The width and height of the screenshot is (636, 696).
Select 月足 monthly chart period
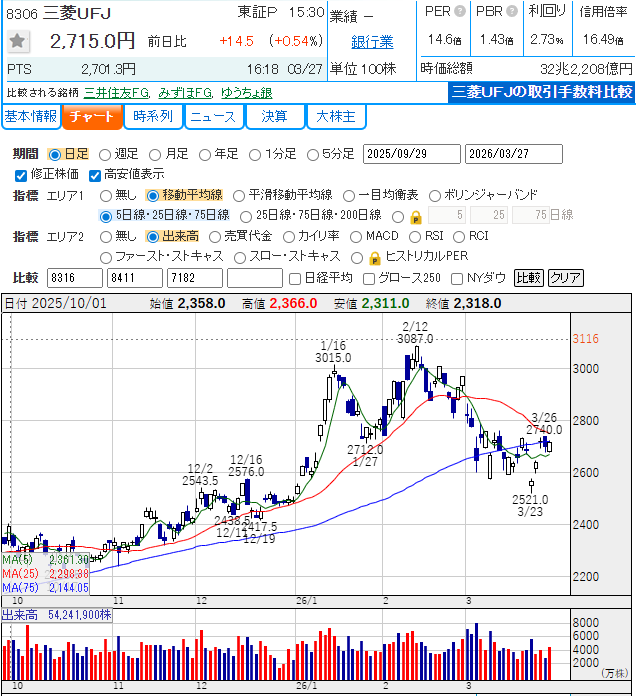tap(155, 154)
